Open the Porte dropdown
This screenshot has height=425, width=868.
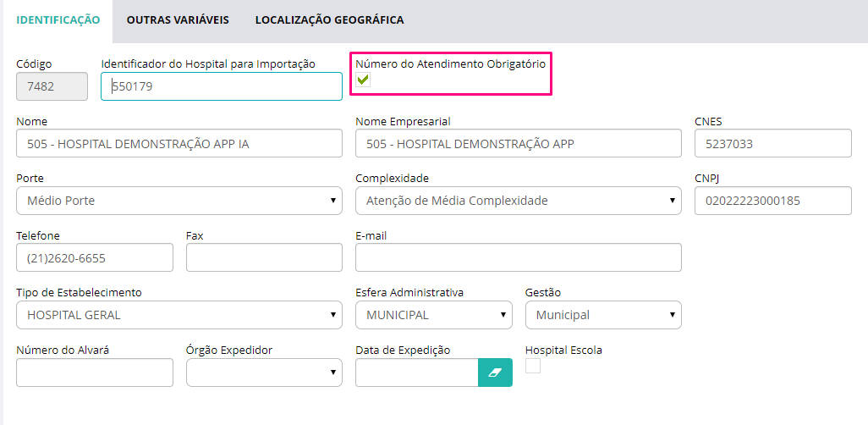(179, 201)
